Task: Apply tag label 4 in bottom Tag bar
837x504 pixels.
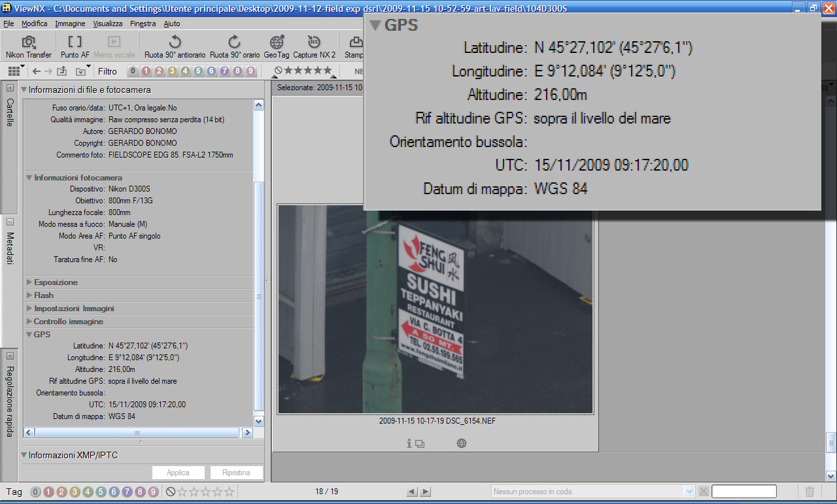Action: pos(88,492)
